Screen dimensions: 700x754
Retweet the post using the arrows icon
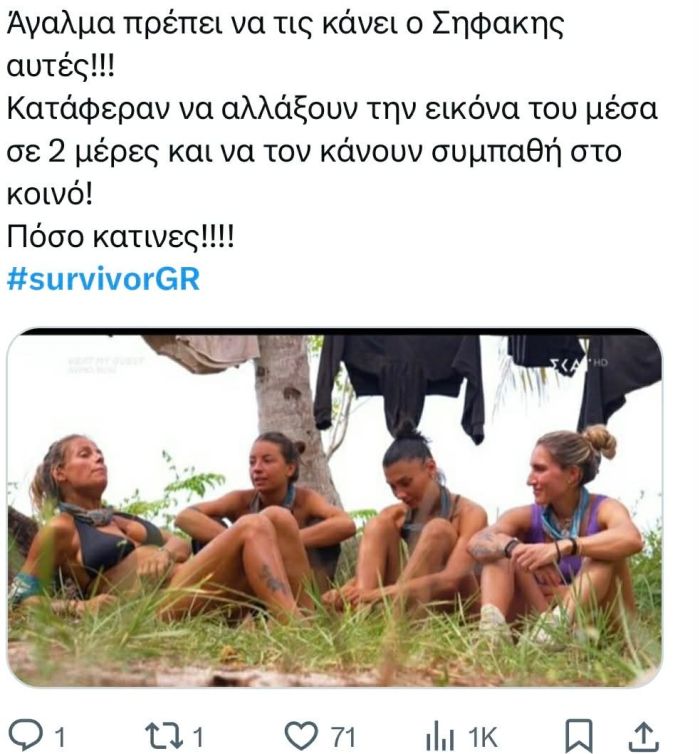[165, 735]
